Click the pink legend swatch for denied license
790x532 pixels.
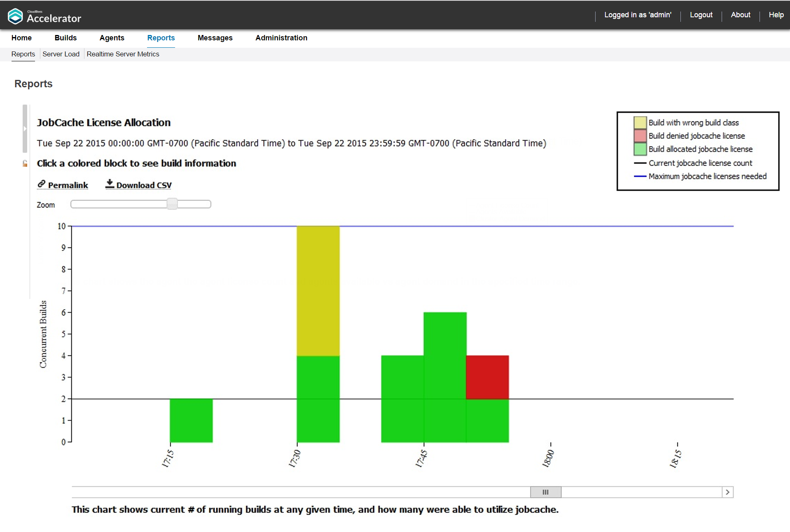640,135
